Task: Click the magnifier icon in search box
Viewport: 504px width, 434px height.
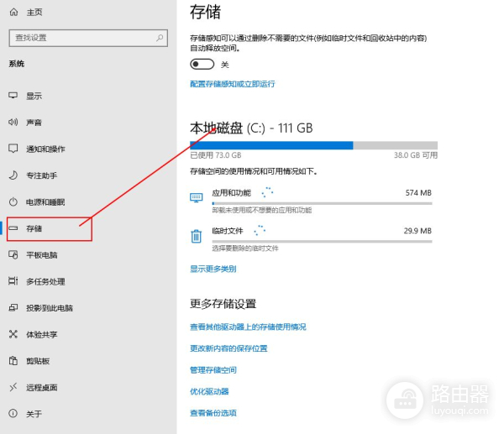Action: click(x=160, y=38)
